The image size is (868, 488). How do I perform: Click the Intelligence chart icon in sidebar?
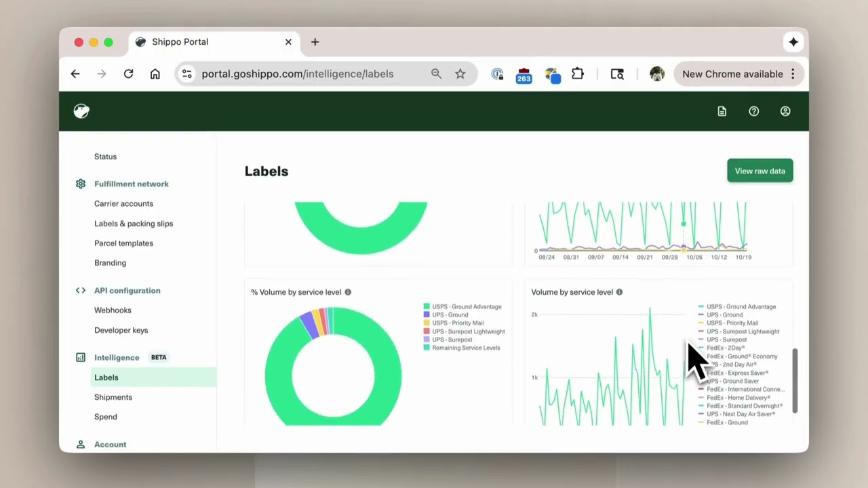81,357
